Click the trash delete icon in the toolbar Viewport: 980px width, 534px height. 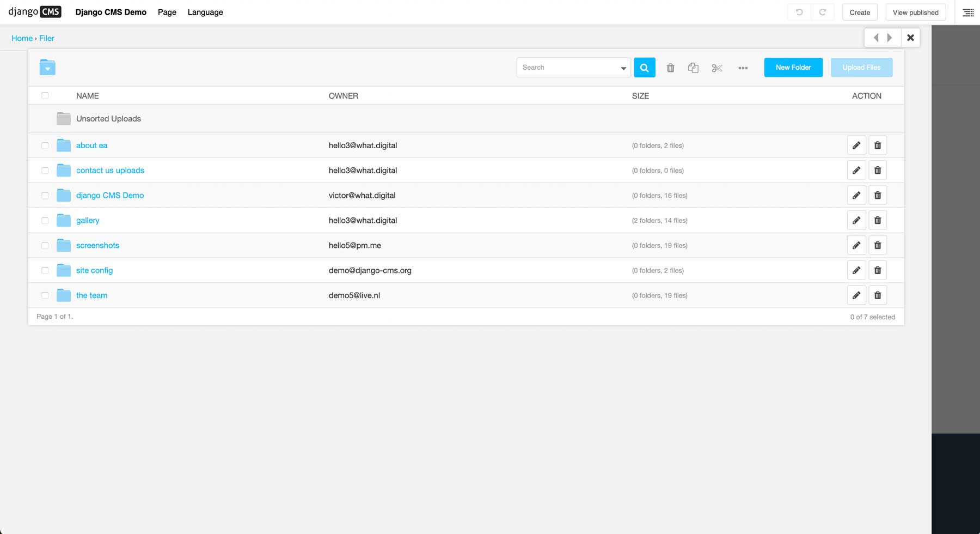(x=670, y=68)
